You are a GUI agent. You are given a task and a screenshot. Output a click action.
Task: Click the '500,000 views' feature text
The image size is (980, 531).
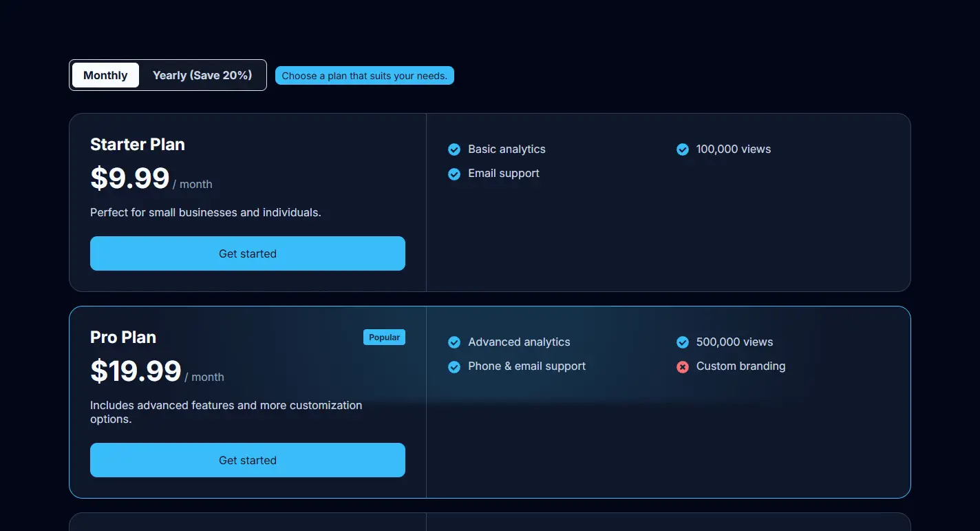(735, 342)
